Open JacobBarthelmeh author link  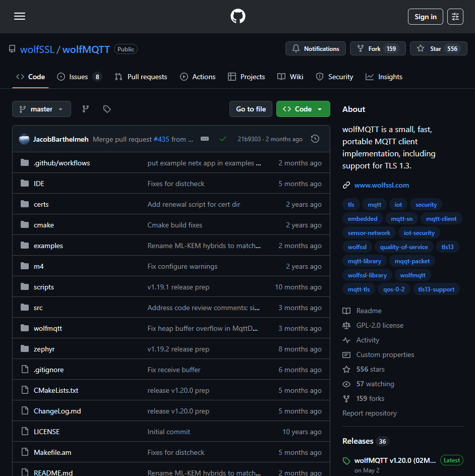61,139
